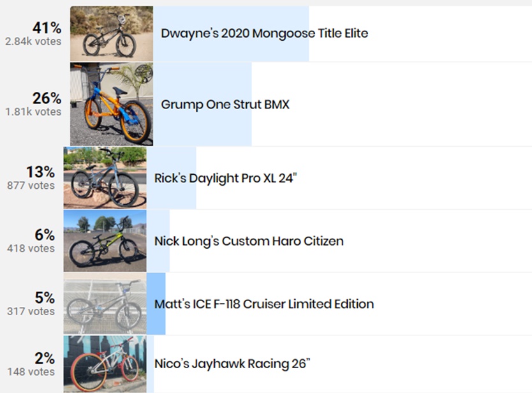
Task: Click the light blue result bar behind Grump One
Action: coord(203,104)
